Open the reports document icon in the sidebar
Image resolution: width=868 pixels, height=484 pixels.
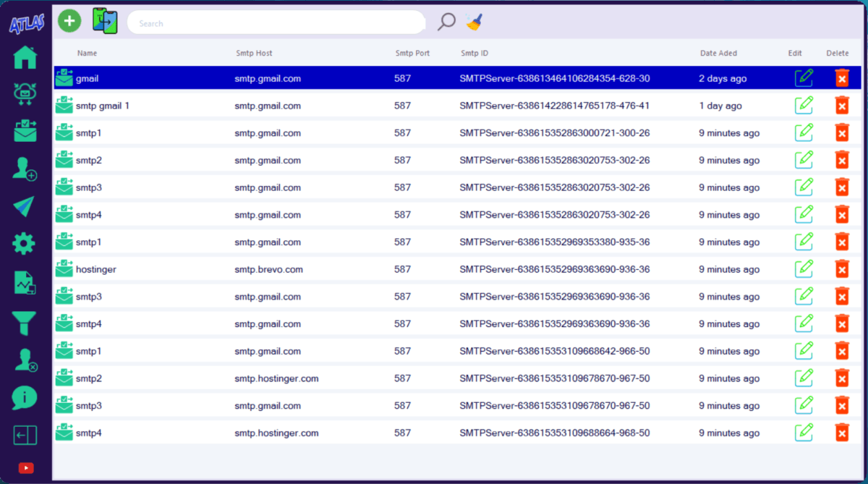24,282
